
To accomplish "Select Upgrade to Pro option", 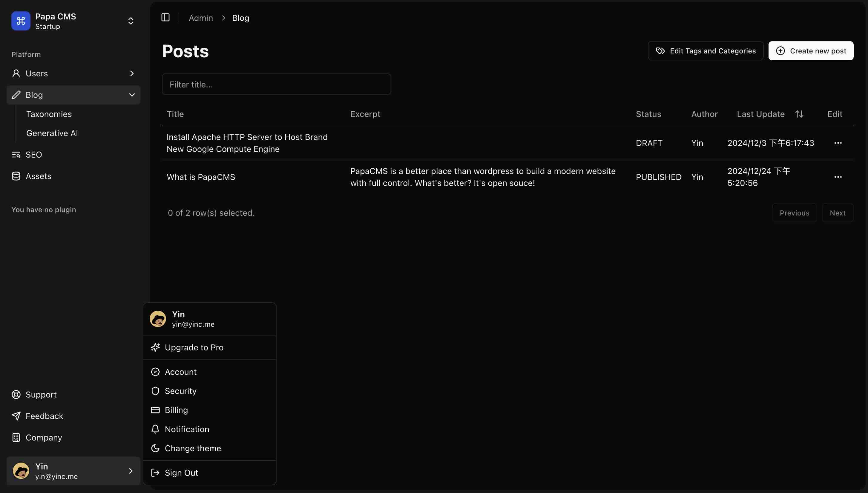I will pyautogui.click(x=194, y=347).
